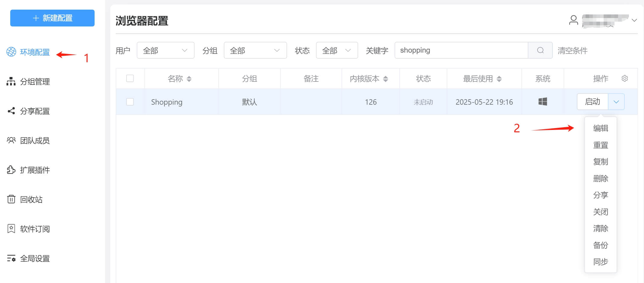Click the search magnifier icon
644x283 pixels.
click(540, 50)
